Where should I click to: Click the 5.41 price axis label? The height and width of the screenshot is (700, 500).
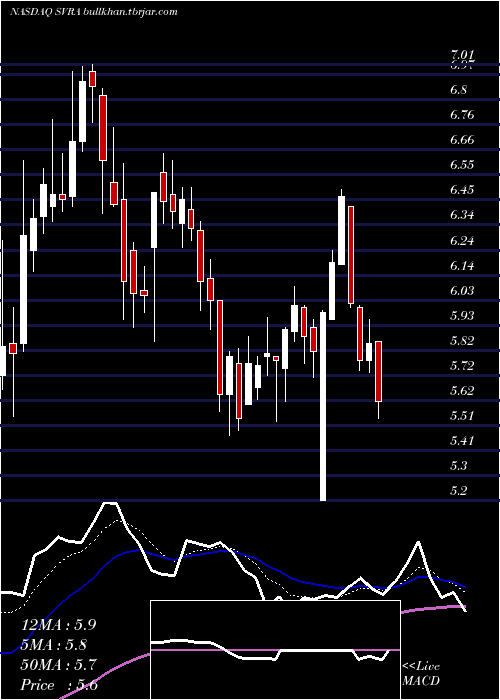pyautogui.click(x=462, y=441)
